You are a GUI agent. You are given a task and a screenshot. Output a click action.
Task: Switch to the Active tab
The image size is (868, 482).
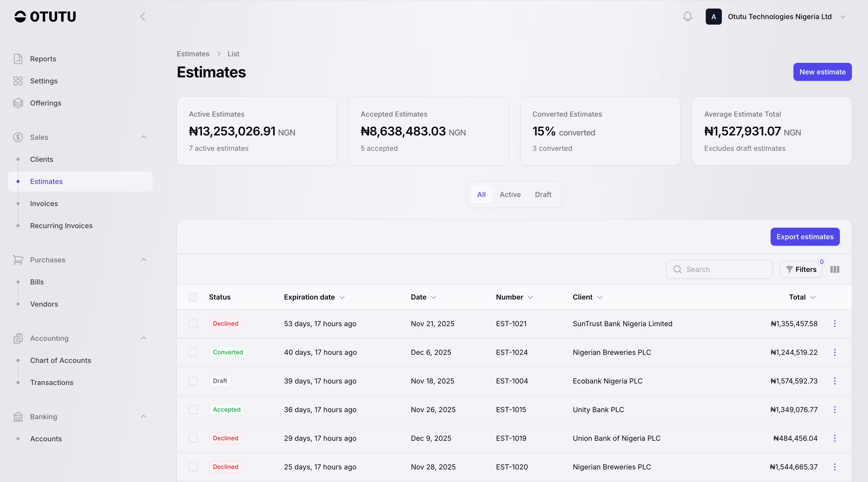click(510, 195)
